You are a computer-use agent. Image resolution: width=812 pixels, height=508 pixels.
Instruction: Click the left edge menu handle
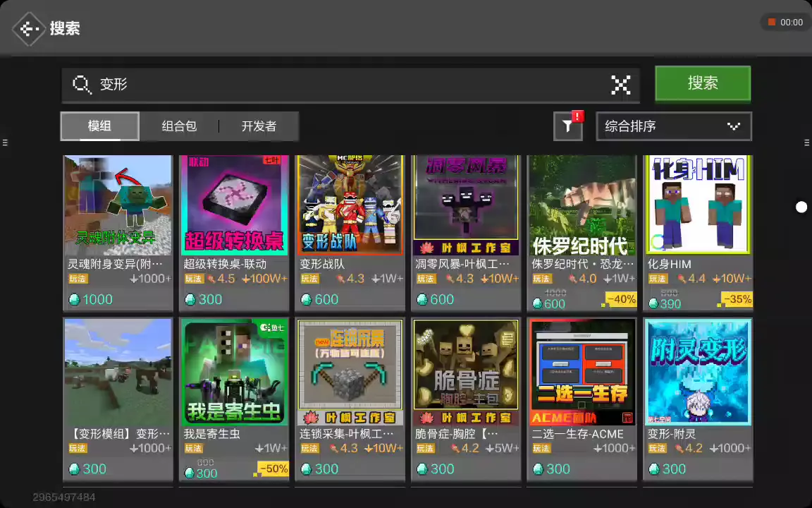[5, 142]
